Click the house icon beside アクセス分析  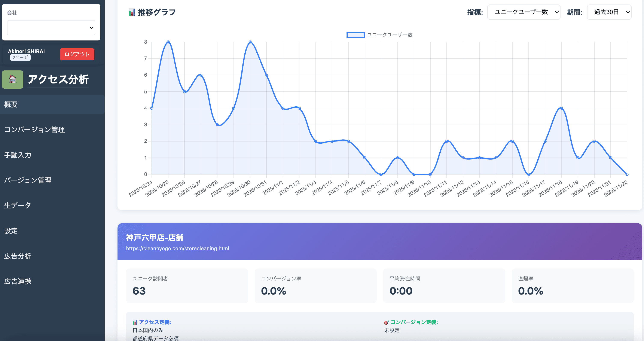click(12, 79)
